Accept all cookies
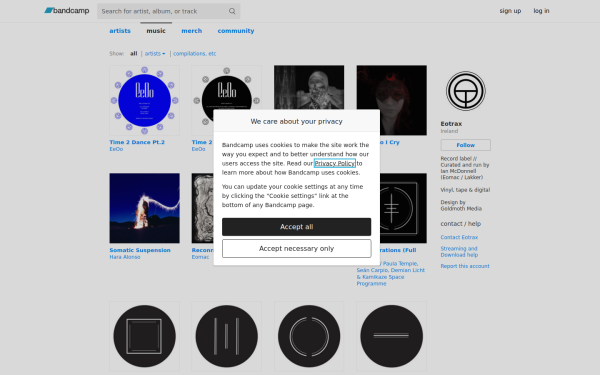This screenshot has width=600, height=375. pos(297,227)
